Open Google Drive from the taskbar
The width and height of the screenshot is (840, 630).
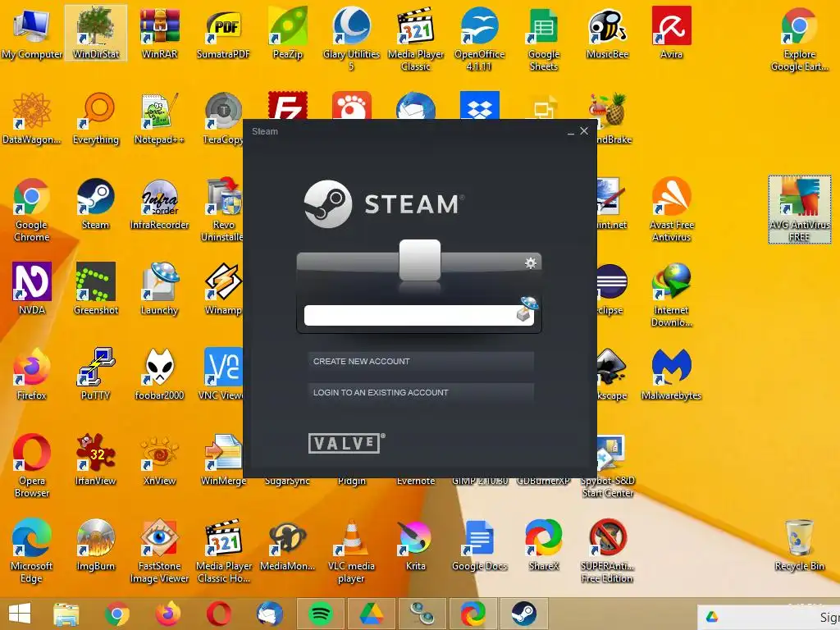(372, 614)
